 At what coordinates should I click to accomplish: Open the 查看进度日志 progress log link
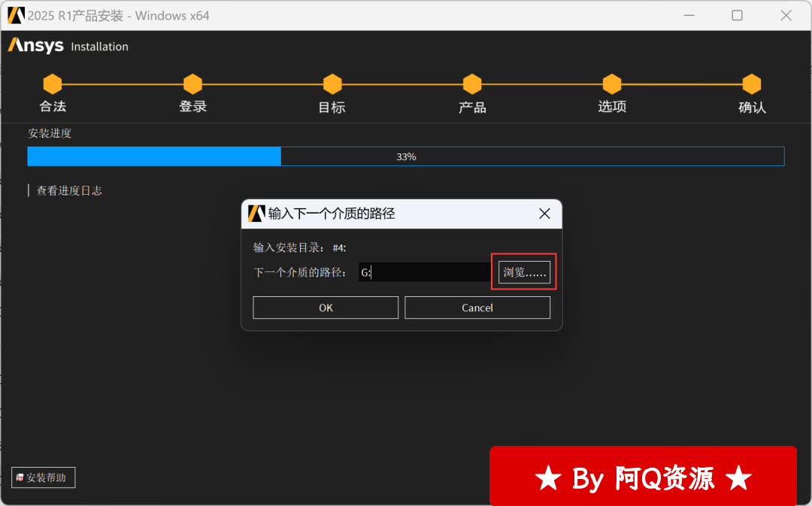click(69, 190)
